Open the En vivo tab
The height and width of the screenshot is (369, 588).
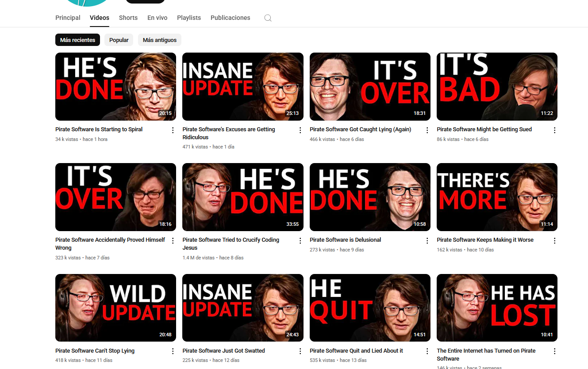(158, 18)
